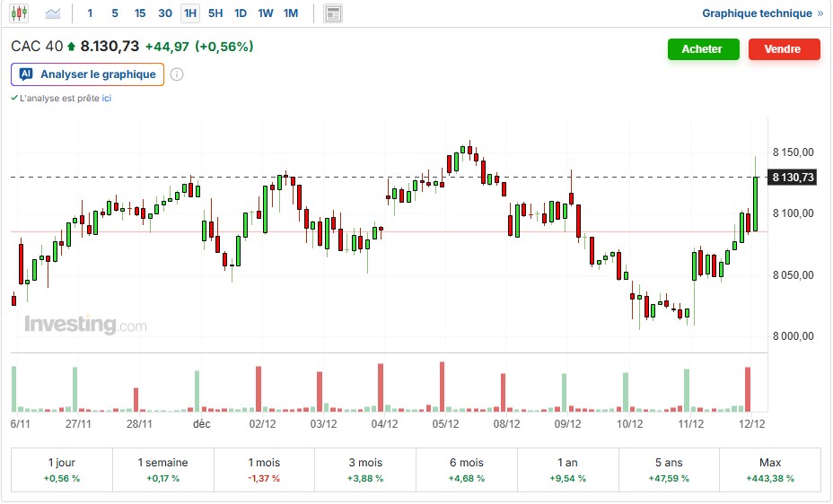This screenshot has height=504, width=833.
Task: Click the AI chat bubble icon
Action: click(26, 74)
